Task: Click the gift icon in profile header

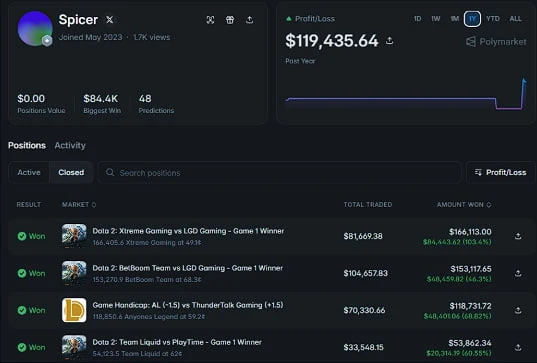Action: pyautogui.click(x=230, y=20)
